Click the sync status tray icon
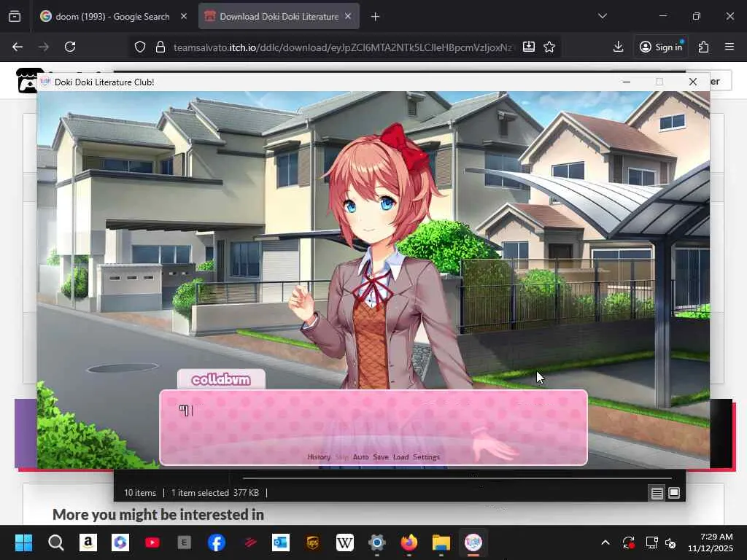This screenshot has width=747, height=560. (x=628, y=542)
